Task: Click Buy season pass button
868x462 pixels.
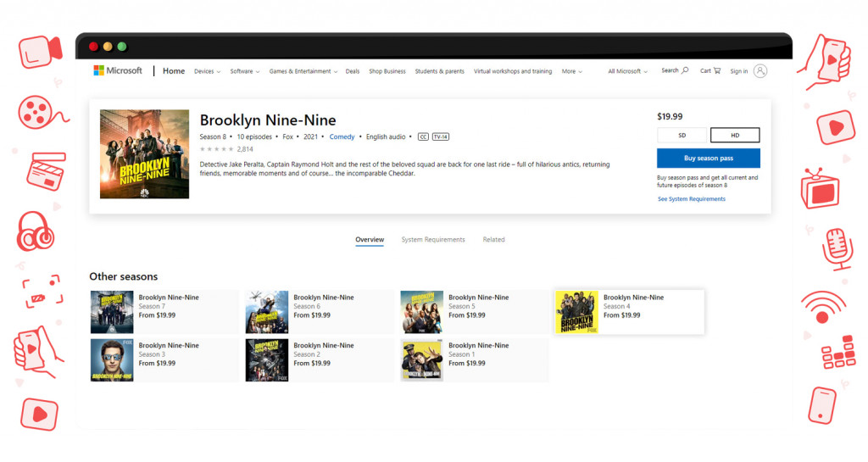Action: pos(709,159)
